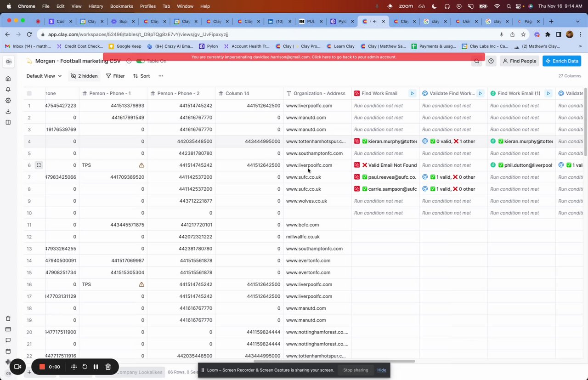Open the Bookmarks menu in menu bar
Viewport: 588px width, 380px height.
[122, 6]
